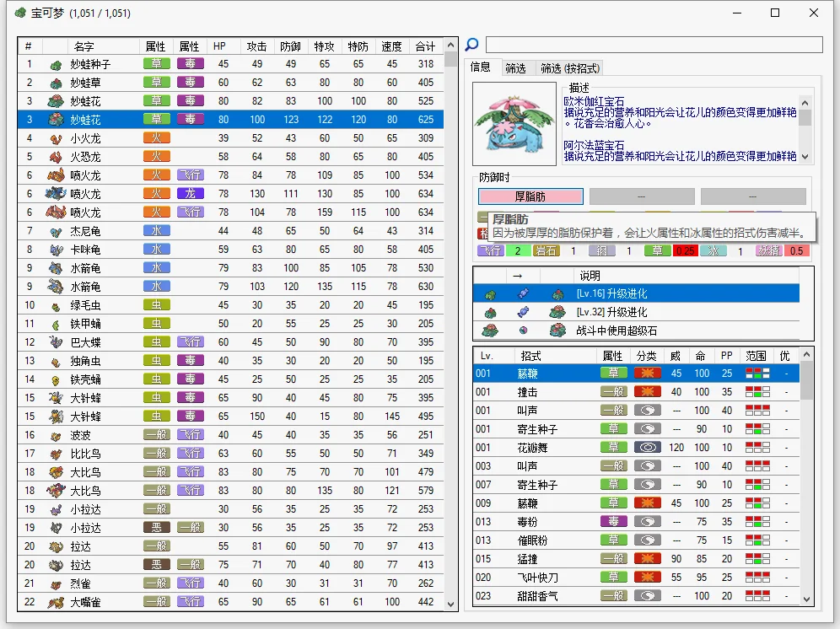Choose the 铁壳蛹 sprite icon
This screenshot has width=840, height=629.
coord(56,380)
